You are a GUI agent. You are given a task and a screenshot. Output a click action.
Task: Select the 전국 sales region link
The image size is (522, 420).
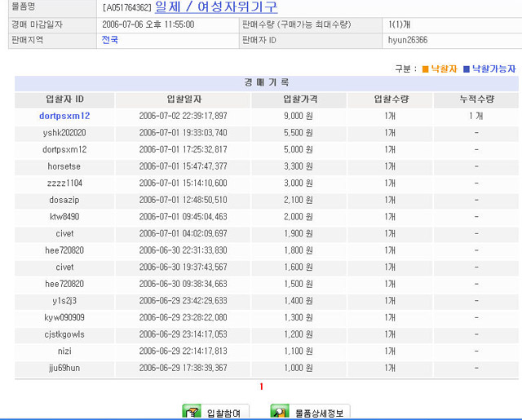click(x=110, y=39)
